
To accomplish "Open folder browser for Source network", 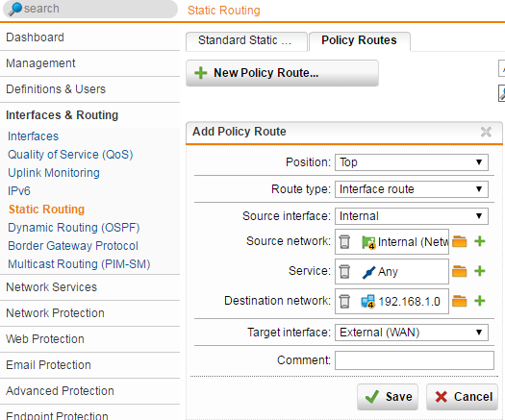I will (x=459, y=241).
